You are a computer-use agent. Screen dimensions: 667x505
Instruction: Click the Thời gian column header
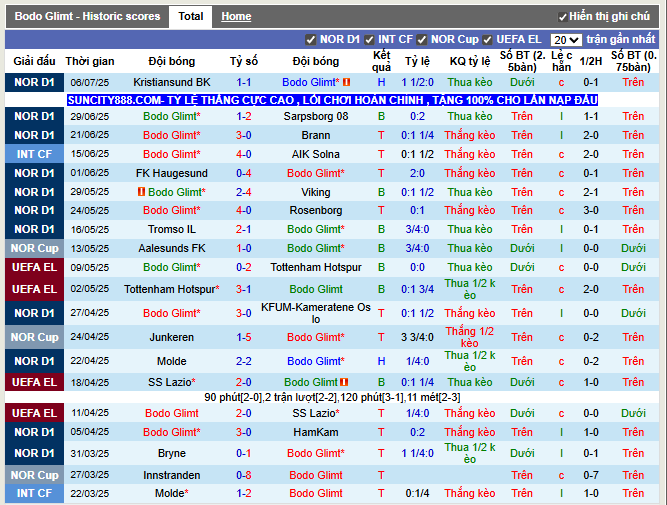pyautogui.click(x=90, y=61)
